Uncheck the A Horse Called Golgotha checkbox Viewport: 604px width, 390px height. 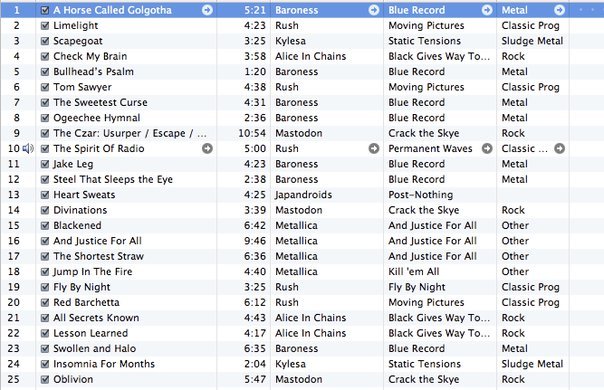[x=45, y=10]
